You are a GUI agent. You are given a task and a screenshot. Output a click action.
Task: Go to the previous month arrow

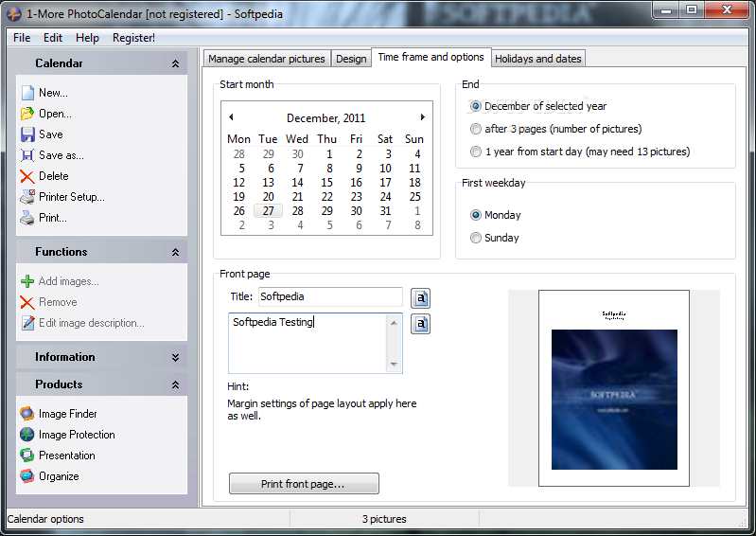click(x=232, y=117)
